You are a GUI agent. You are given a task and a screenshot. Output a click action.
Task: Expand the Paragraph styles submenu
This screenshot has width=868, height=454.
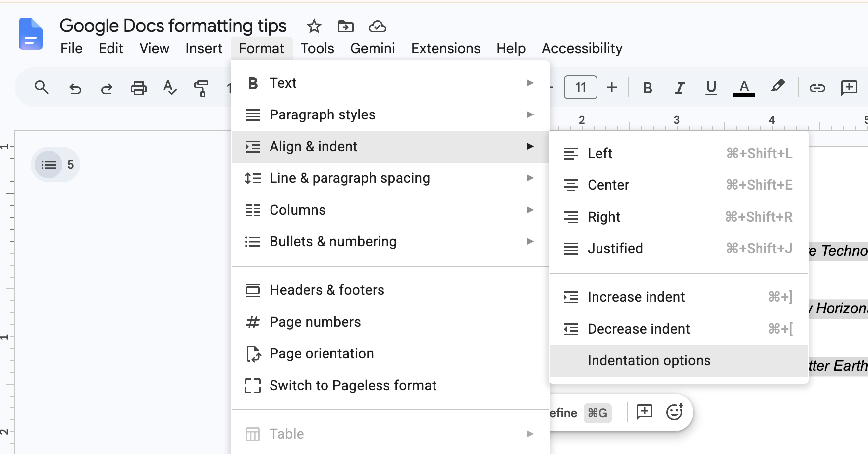point(390,115)
